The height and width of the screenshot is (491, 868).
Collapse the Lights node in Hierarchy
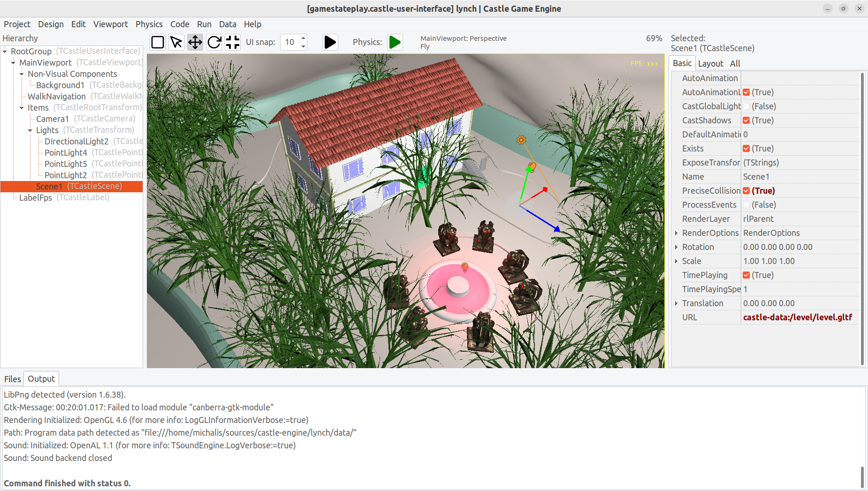[x=30, y=130]
